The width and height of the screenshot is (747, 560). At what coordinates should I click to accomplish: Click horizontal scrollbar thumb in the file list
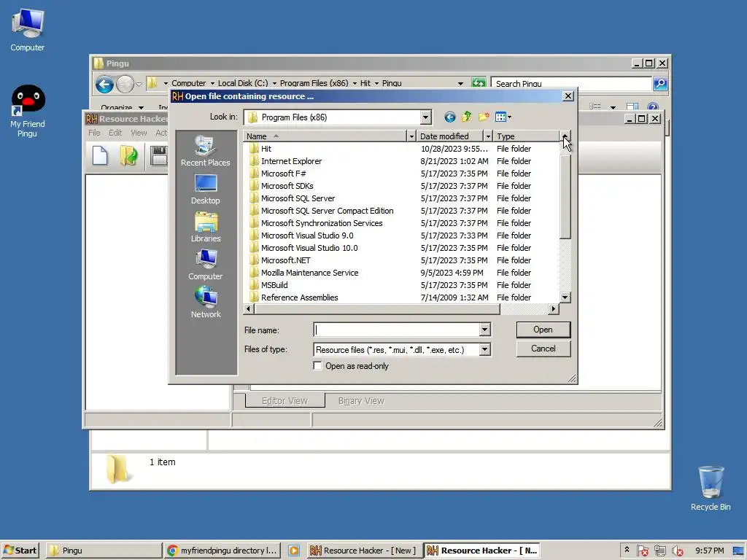[x=377, y=309]
